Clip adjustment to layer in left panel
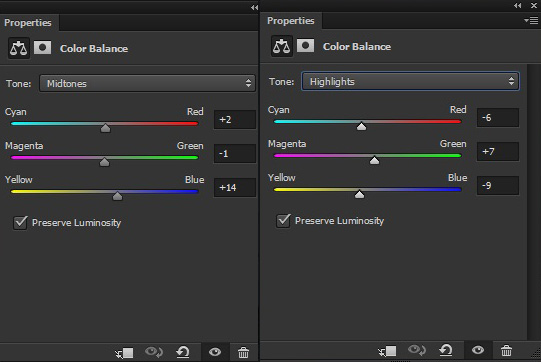This screenshot has height=362, width=541. tap(125, 353)
